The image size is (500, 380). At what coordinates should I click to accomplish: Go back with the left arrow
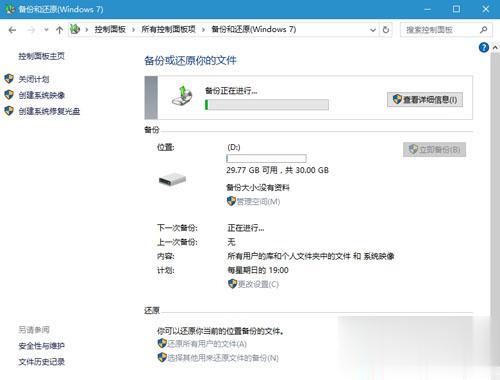coord(12,30)
